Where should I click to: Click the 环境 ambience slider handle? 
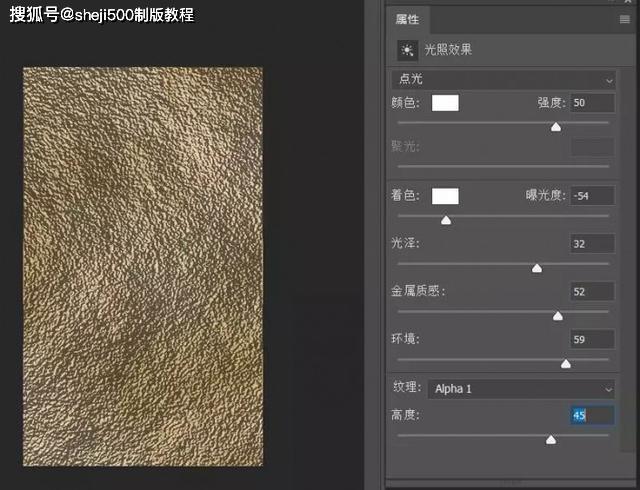click(566, 363)
